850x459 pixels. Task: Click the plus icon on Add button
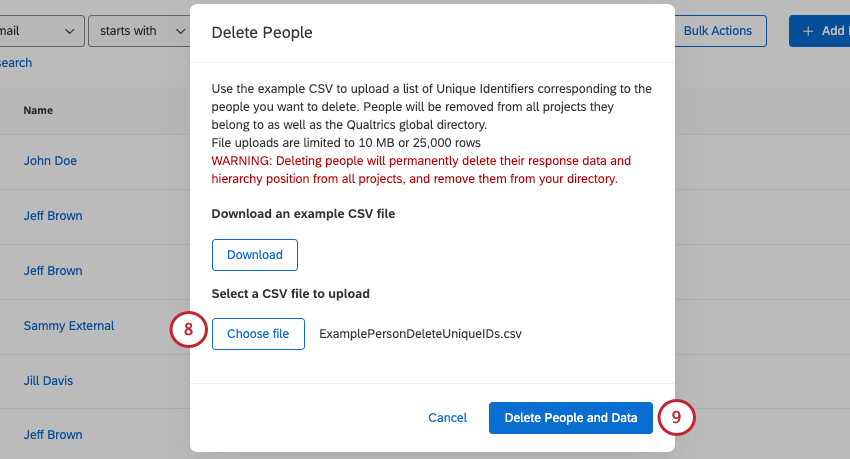808,31
